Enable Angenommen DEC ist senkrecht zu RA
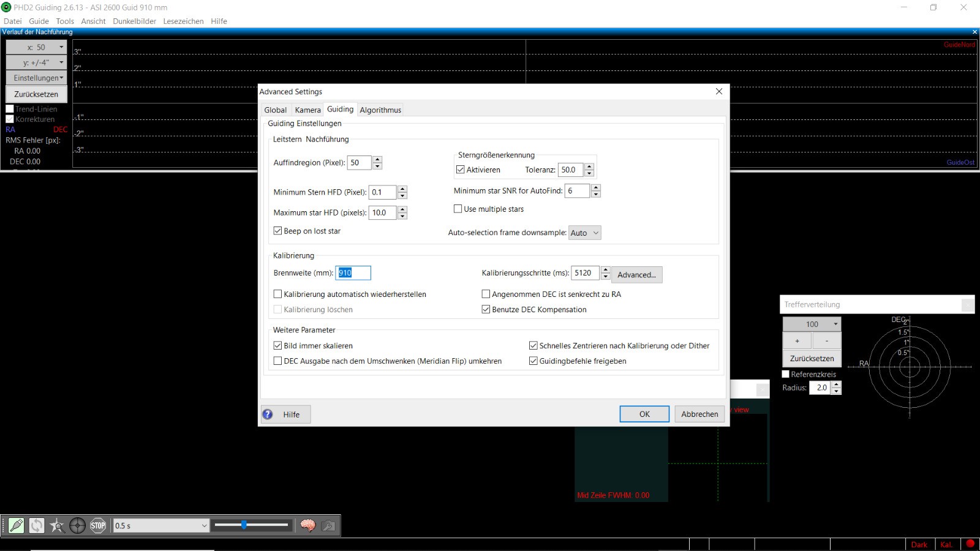Viewport: 980px width, 551px height. 486,294
